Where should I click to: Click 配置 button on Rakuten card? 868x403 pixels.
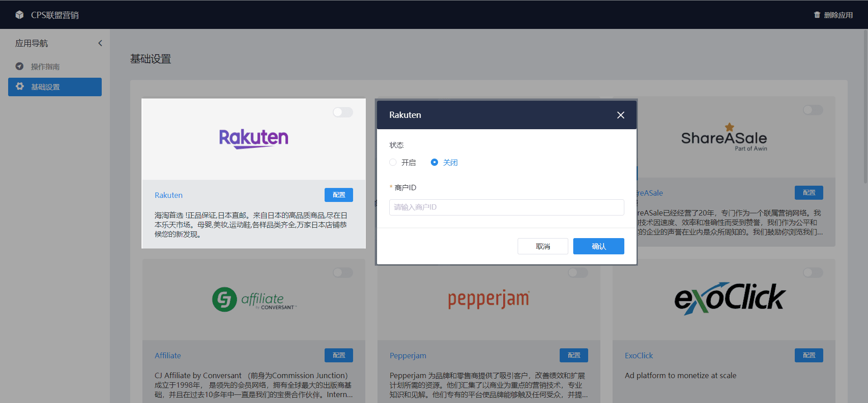[x=339, y=195]
